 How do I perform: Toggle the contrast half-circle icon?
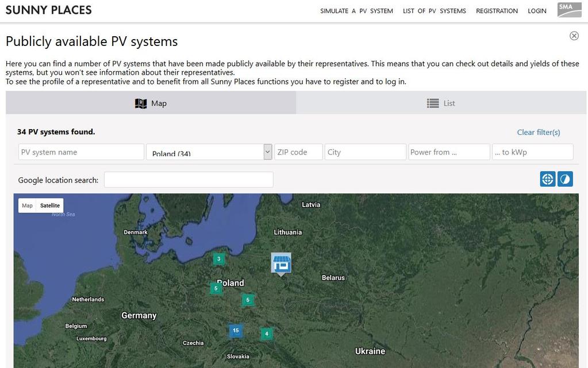point(565,179)
